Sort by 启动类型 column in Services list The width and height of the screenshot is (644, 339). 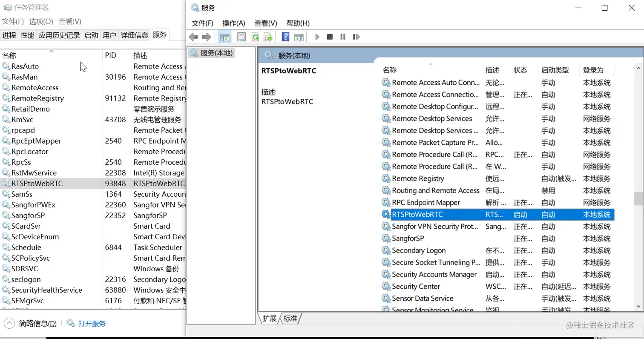pos(558,70)
